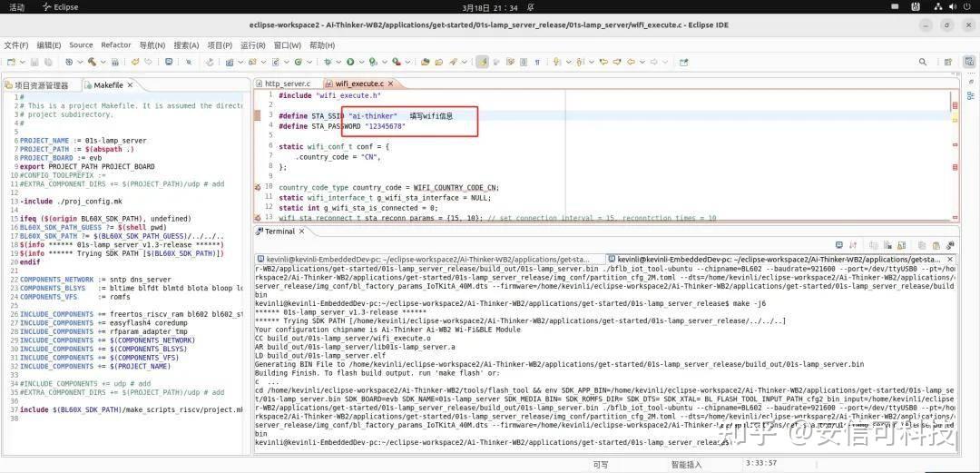This screenshot has width=980, height=473.
Task: Click the Eclipse app indicator in top bar
Action: (x=61, y=7)
